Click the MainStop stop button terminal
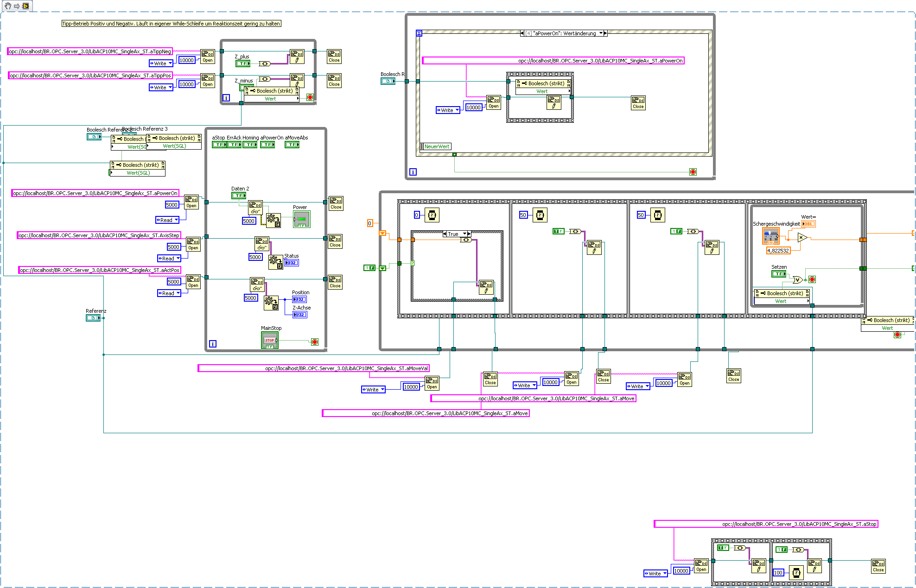This screenshot has height=588, width=916. (x=269, y=341)
